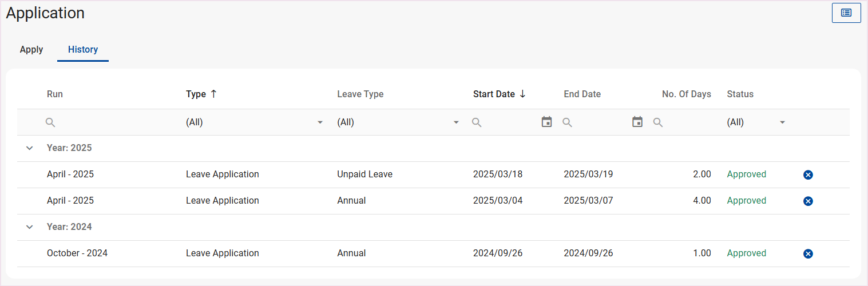Collapse the Year: 2024 group
This screenshot has height=286, width=868.
(30, 227)
